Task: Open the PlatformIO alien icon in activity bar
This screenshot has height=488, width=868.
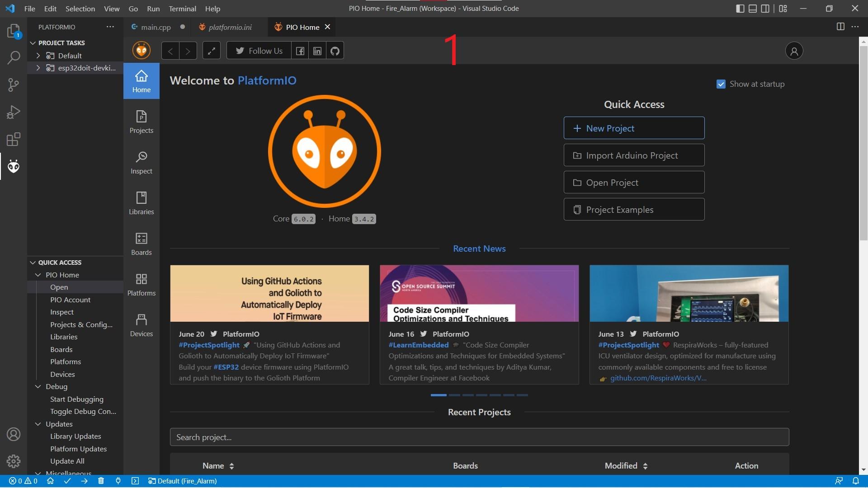Action: (x=14, y=167)
